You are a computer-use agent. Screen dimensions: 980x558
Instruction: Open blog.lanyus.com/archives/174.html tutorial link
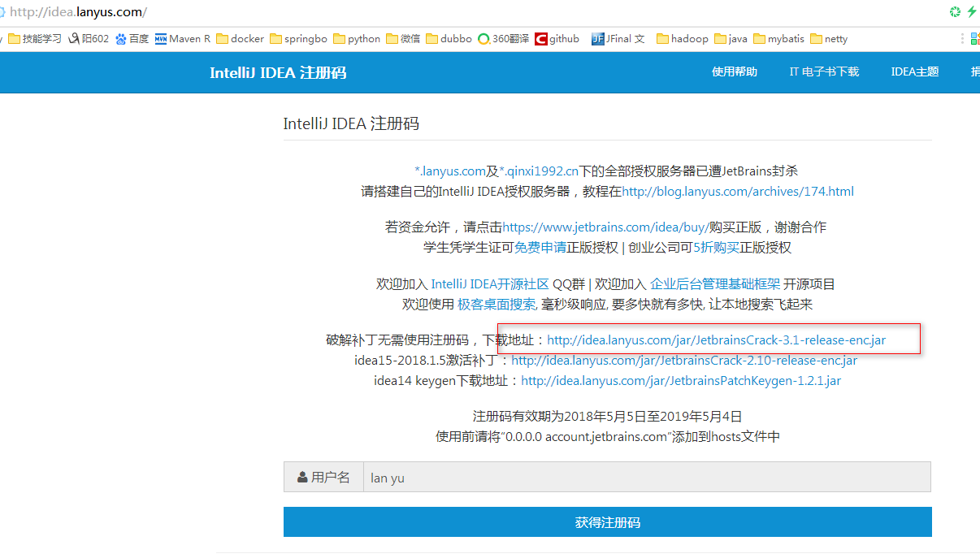pos(738,192)
